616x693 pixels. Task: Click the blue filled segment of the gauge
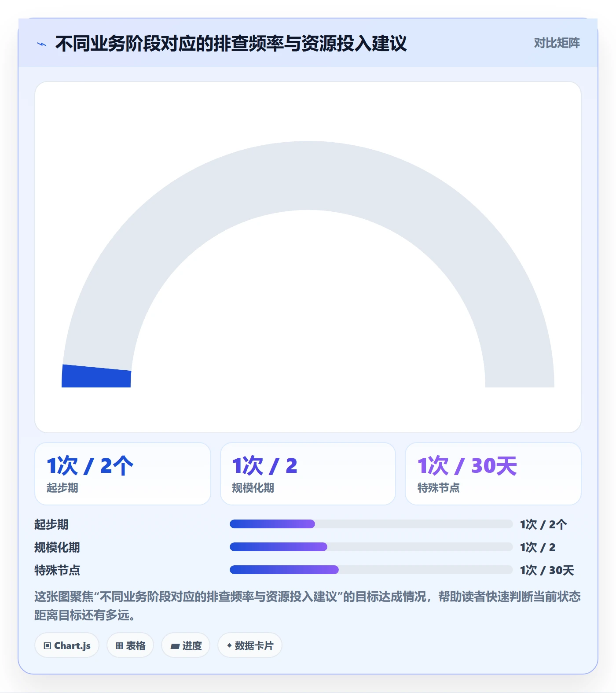click(96, 376)
